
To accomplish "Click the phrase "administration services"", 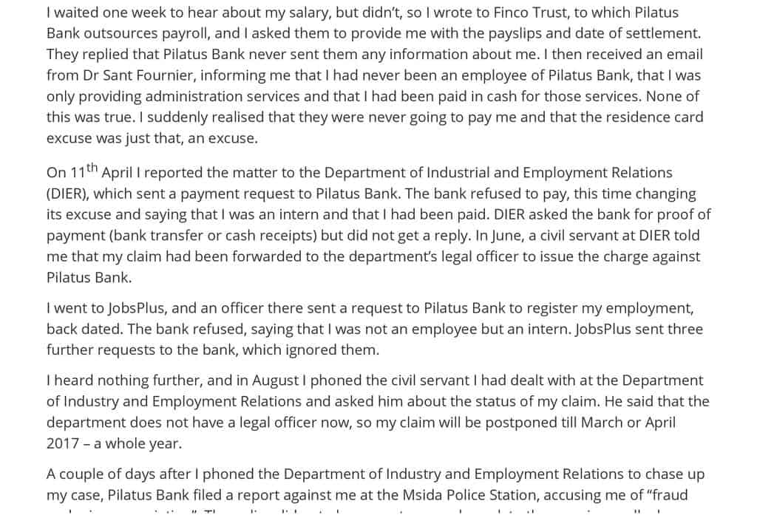I will pos(223,96).
